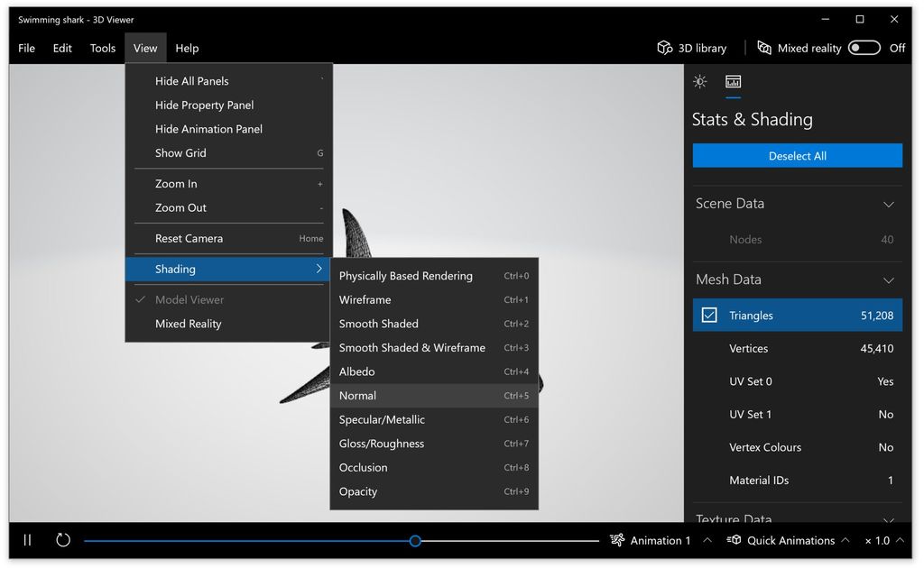Select Model Viewer mode in the View menu
The width and height of the screenshot is (924, 568).
pos(189,298)
